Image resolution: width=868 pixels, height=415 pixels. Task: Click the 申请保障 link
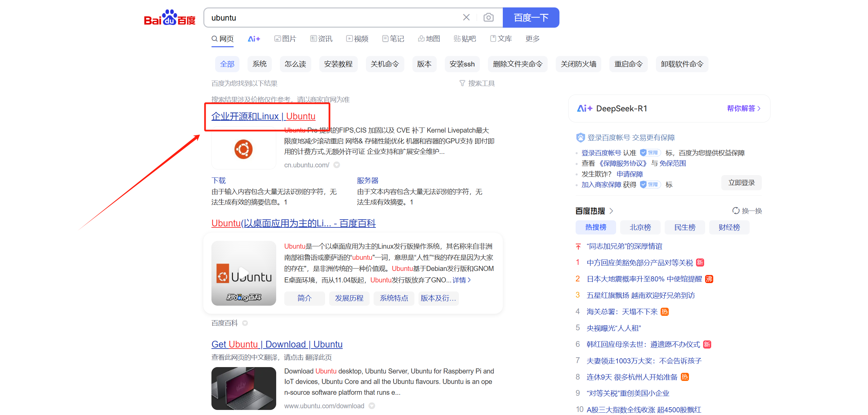pyautogui.click(x=630, y=174)
